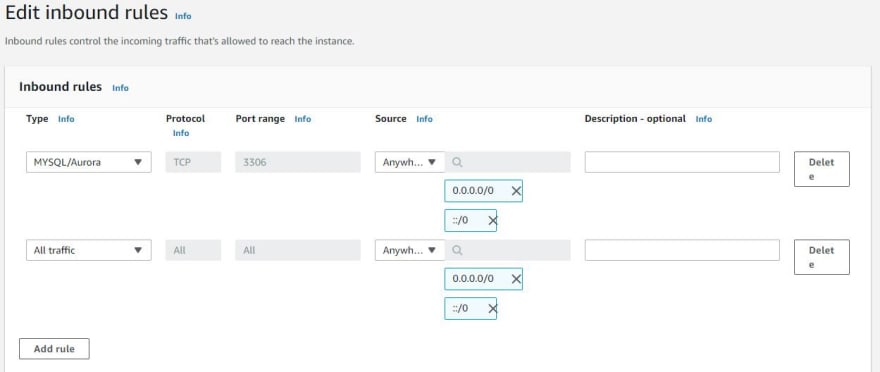The image size is (880, 372).
Task: Focus description field for MYSQL/Aurora rule
Action: [682, 162]
